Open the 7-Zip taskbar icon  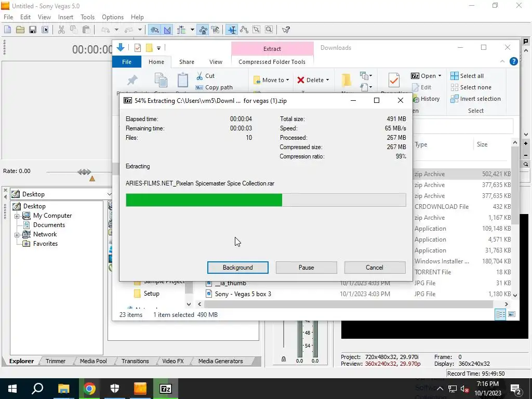[x=166, y=389]
